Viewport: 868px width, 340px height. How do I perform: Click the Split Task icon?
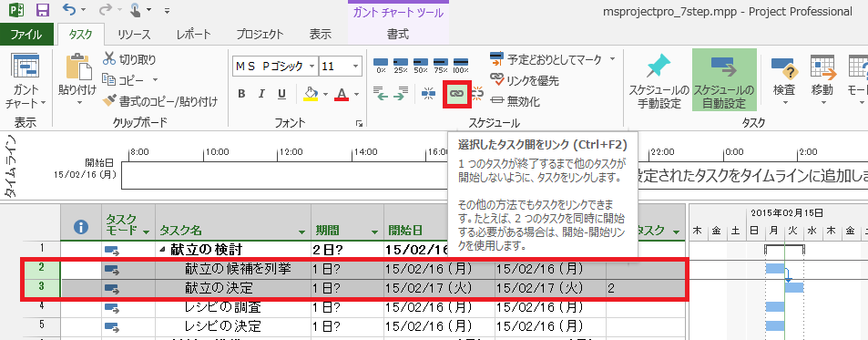click(x=429, y=94)
